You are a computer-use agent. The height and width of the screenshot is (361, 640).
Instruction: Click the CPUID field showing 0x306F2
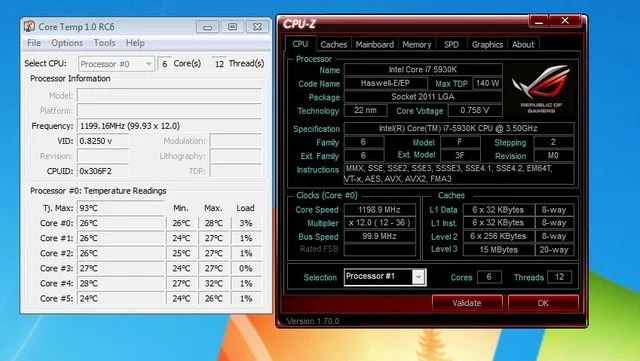tap(103, 171)
